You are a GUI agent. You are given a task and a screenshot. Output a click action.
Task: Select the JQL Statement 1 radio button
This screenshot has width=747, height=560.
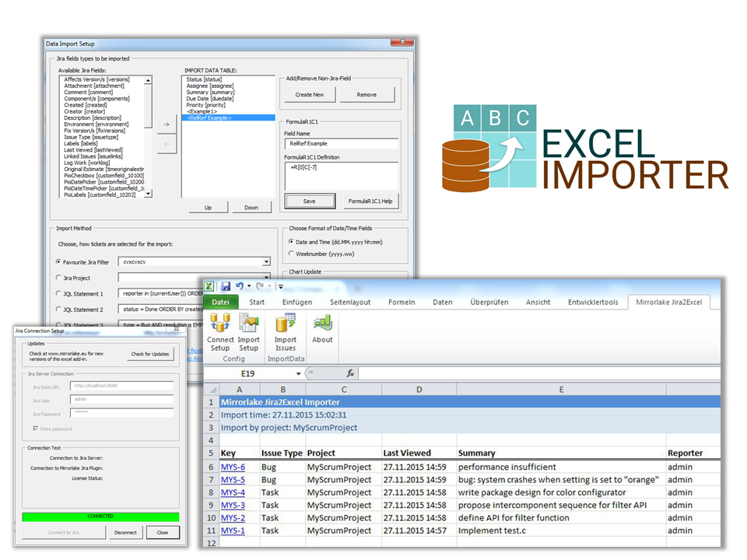[x=58, y=293]
